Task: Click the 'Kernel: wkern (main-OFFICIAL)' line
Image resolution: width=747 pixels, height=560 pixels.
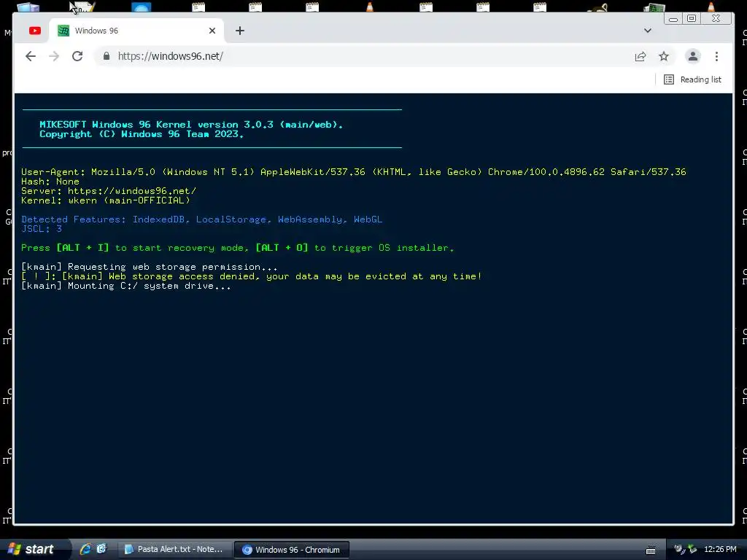Action: [105, 201]
